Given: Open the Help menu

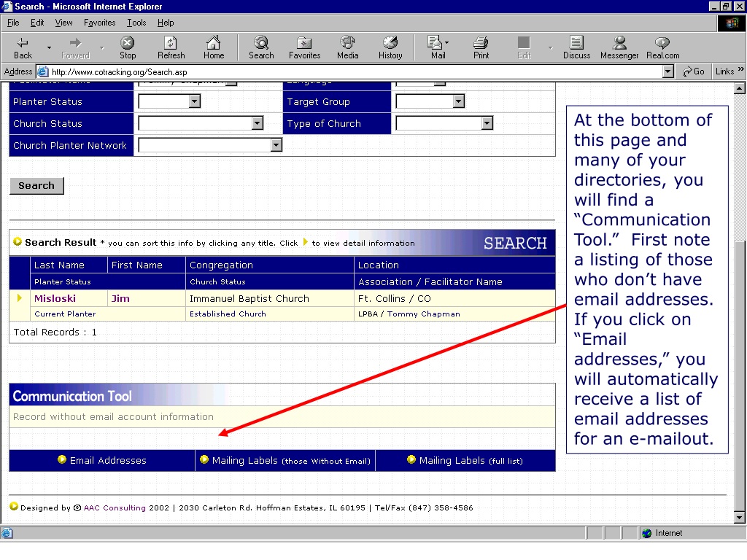Looking at the screenshot, I should coord(166,23).
